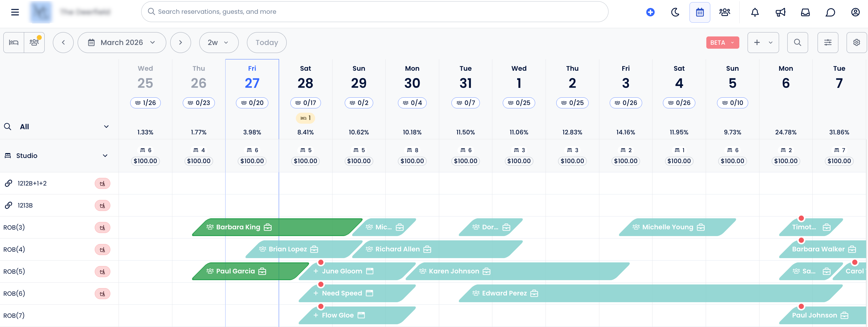Collapse the Studio room type row
The height and width of the screenshot is (327, 868).
click(105, 156)
